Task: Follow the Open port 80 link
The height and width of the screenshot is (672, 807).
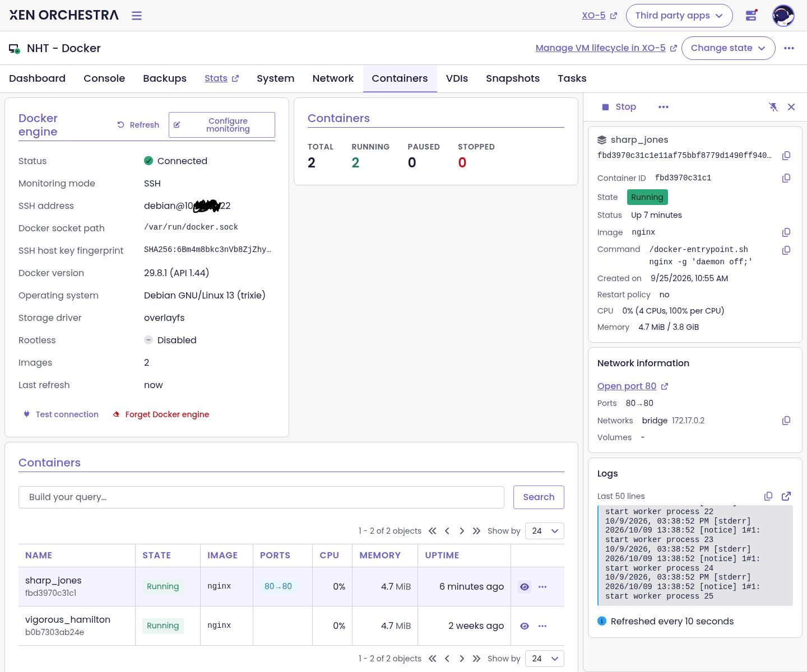Action: (633, 386)
